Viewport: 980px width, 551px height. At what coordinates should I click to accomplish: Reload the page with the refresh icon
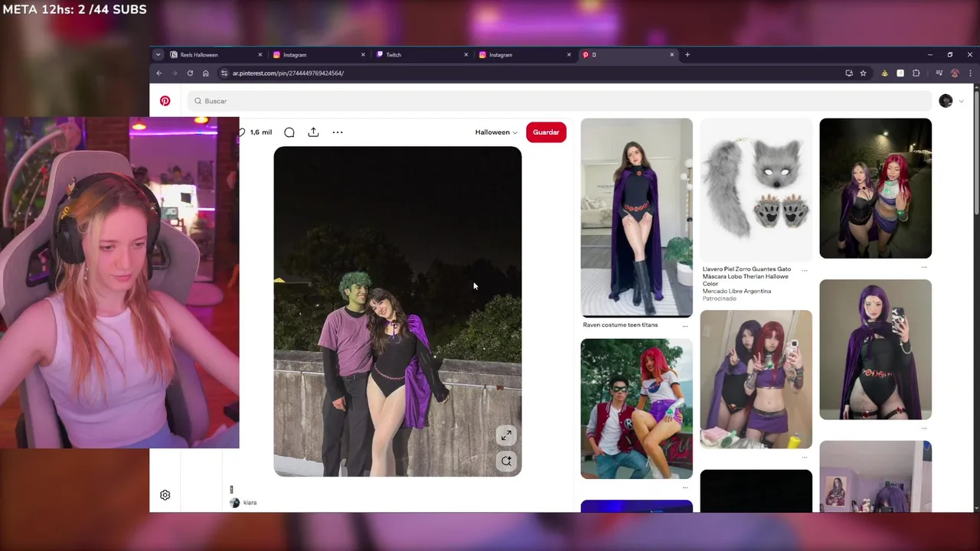(x=190, y=73)
